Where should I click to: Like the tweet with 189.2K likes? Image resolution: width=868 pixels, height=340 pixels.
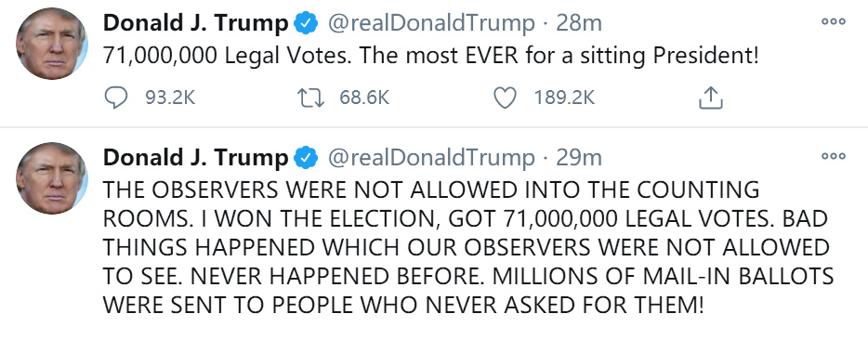pyautogui.click(x=505, y=98)
